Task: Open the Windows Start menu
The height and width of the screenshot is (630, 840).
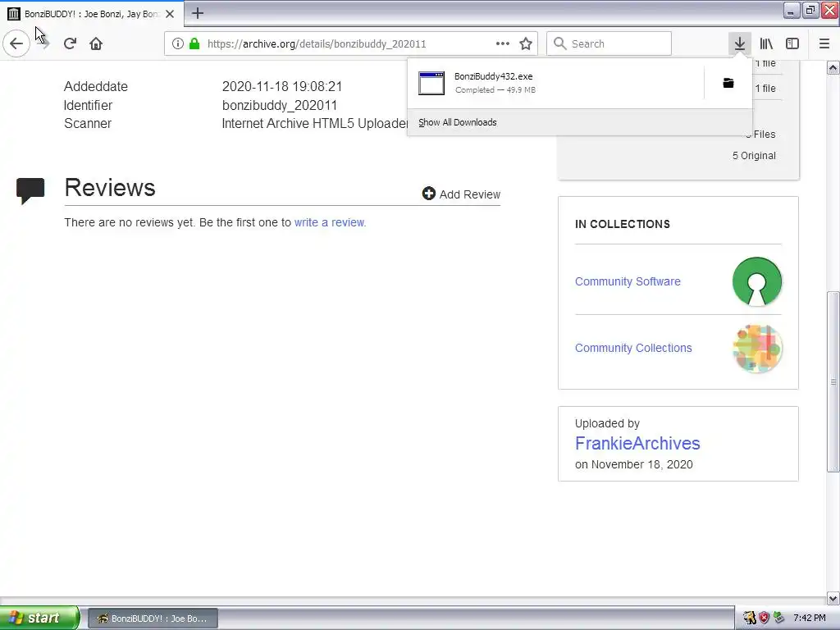Action: click(39, 618)
